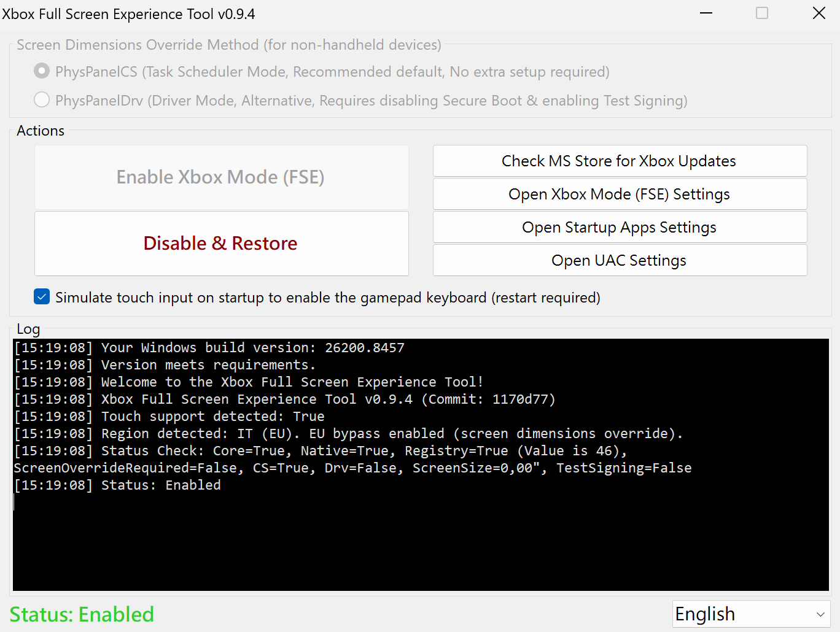Minimize the Xbox Full Screen Experience Tool window
This screenshot has height=632, width=840.
[706, 13]
